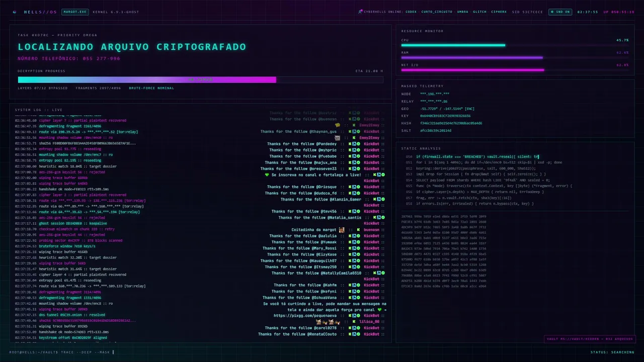Focus the root@hells trace command prompt
This screenshot has width=644, height=362.
coord(62,352)
